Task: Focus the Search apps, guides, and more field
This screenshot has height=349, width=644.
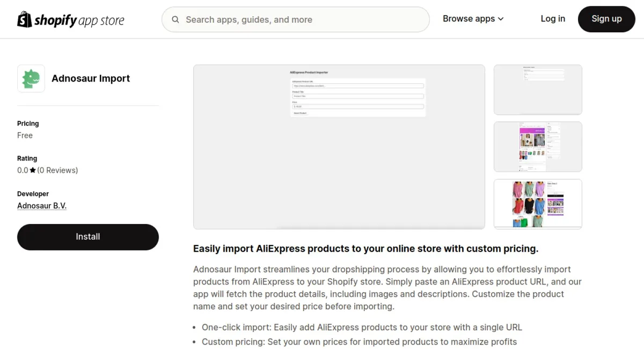Action: tap(296, 20)
